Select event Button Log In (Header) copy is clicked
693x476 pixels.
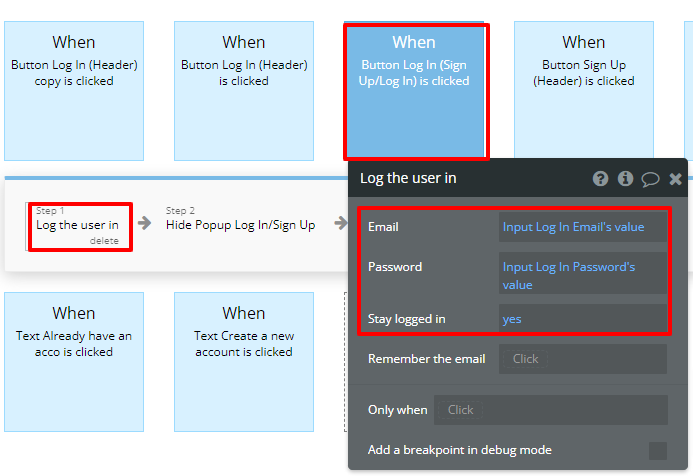74,91
